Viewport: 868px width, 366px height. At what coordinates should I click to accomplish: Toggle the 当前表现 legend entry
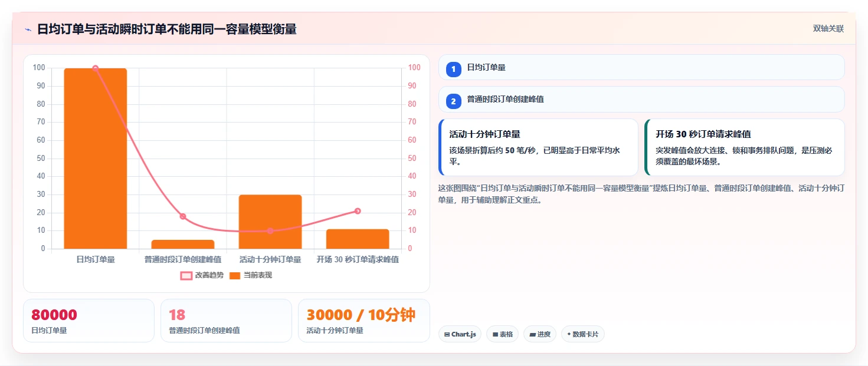tap(250, 275)
